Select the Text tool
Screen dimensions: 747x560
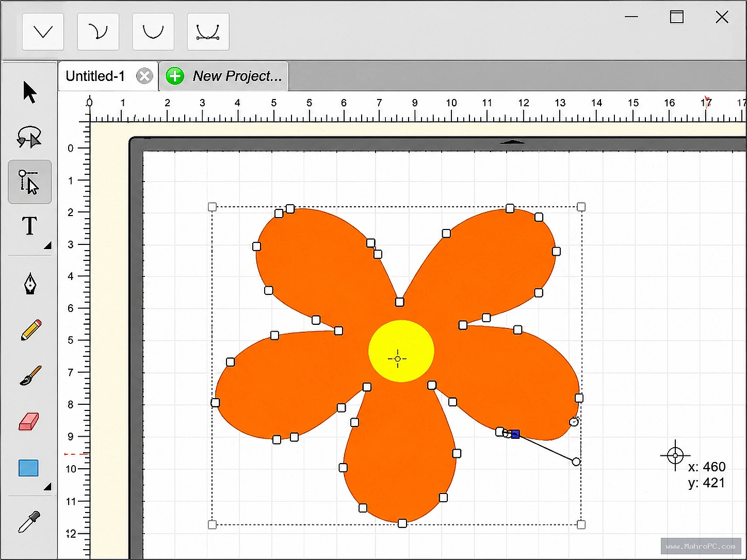point(29,226)
